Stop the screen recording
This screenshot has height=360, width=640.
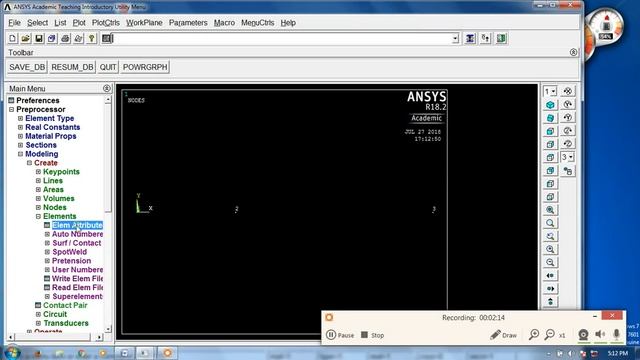pos(373,335)
